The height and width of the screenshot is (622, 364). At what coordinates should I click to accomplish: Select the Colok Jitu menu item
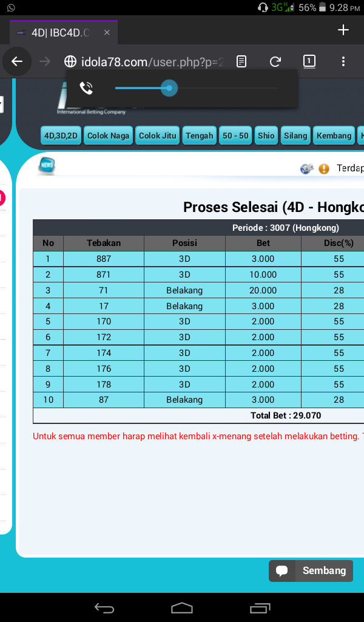coord(158,135)
